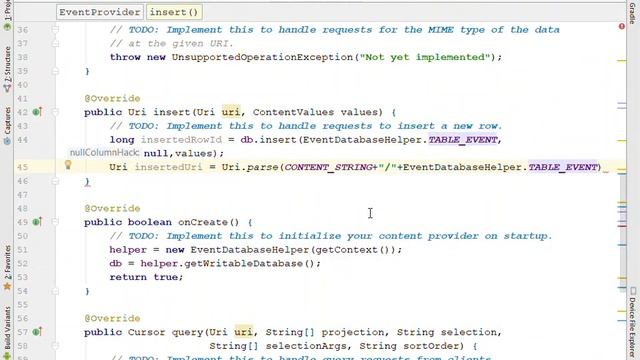The width and height of the screenshot is (640, 360).
Task: Select the EventProvider breadcrumb
Action: pos(100,12)
